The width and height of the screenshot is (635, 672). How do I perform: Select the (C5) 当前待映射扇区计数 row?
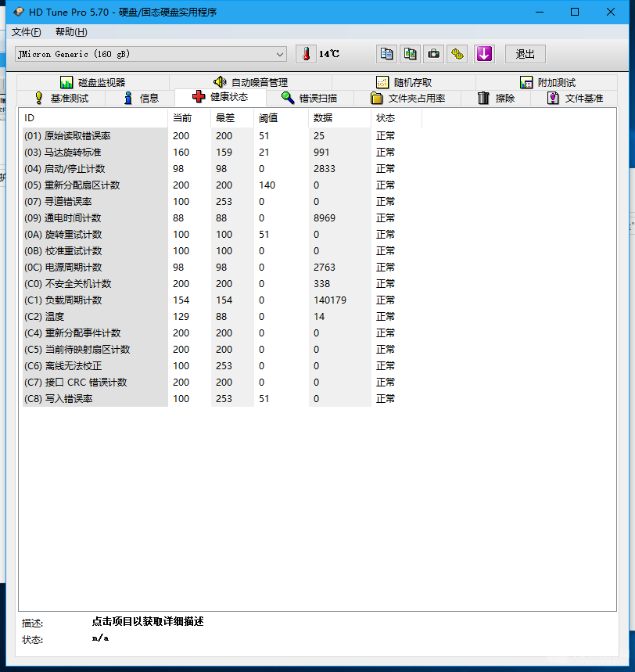222,349
